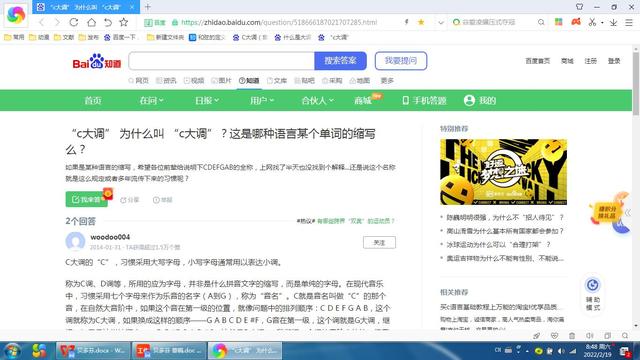The image size is (640, 360).
Task: Switch to the '文库' search tab
Action: click(277, 81)
